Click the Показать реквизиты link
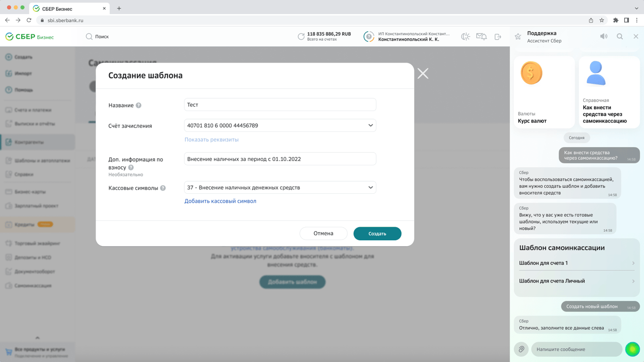The height and width of the screenshot is (362, 644). (x=211, y=140)
